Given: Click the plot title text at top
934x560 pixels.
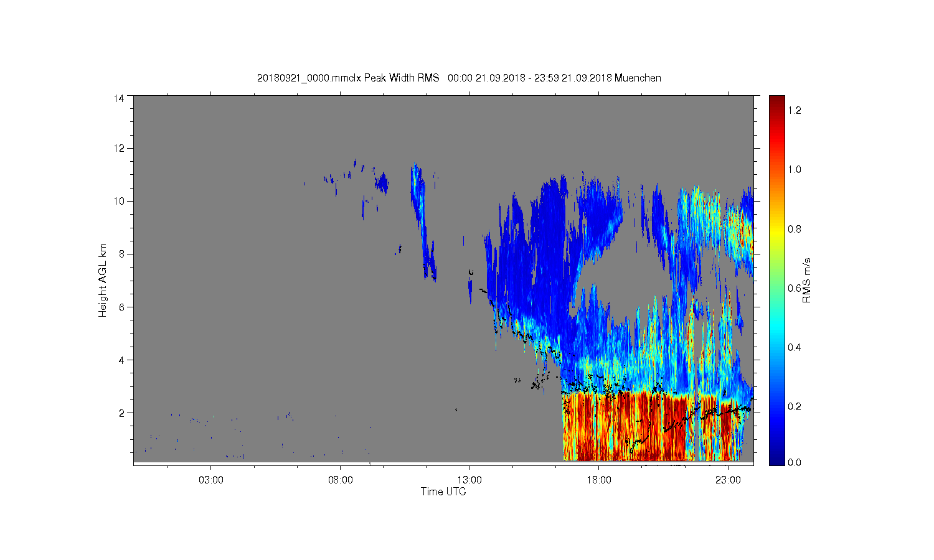Looking at the screenshot, I should (x=459, y=78).
